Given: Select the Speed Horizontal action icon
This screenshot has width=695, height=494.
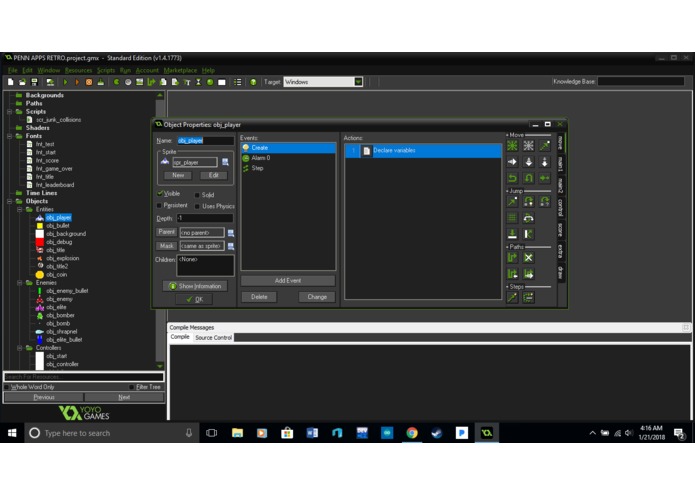Looking at the screenshot, I should pyautogui.click(x=512, y=162).
